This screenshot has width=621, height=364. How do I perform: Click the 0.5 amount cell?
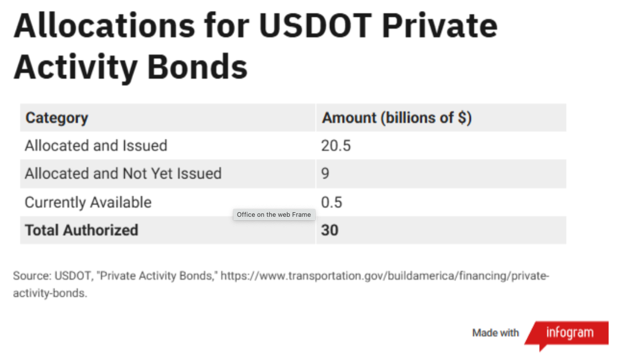tap(332, 202)
